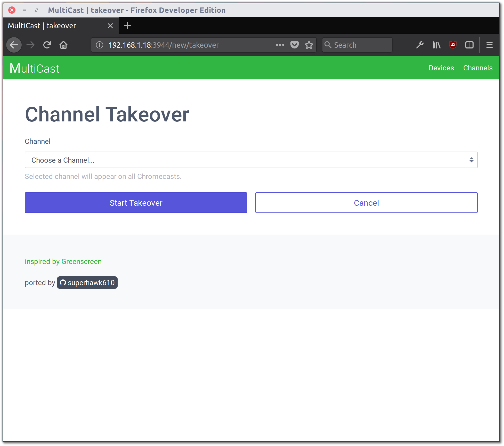The height and width of the screenshot is (446, 504).
Task: Open developer tools wrench icon
Action: 420,45
